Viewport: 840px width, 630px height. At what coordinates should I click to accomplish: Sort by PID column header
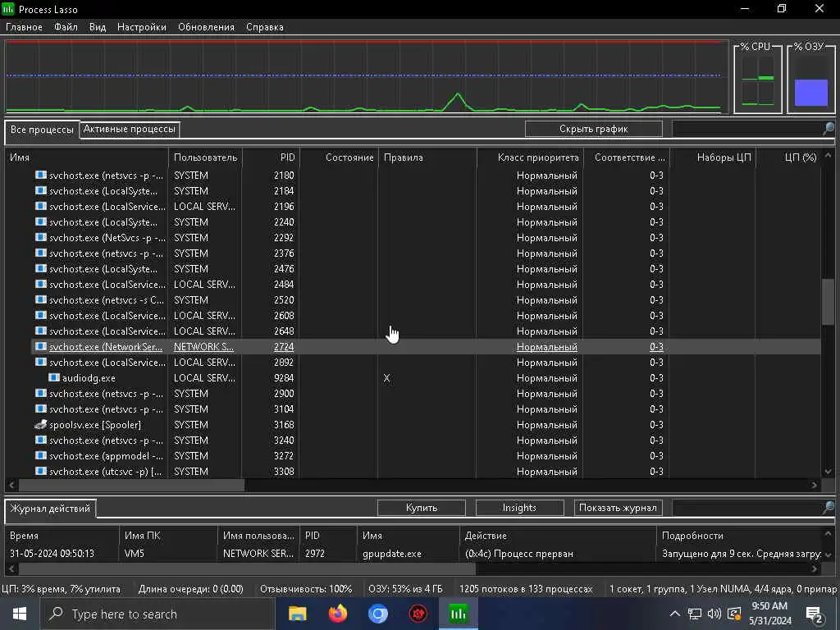(271, 157)
